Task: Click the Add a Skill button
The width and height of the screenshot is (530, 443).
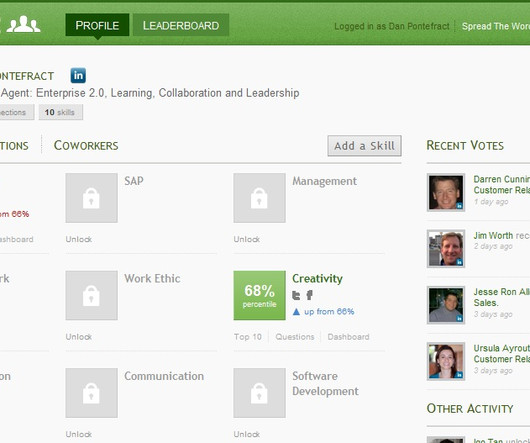Action: click(x=364, y=146)
